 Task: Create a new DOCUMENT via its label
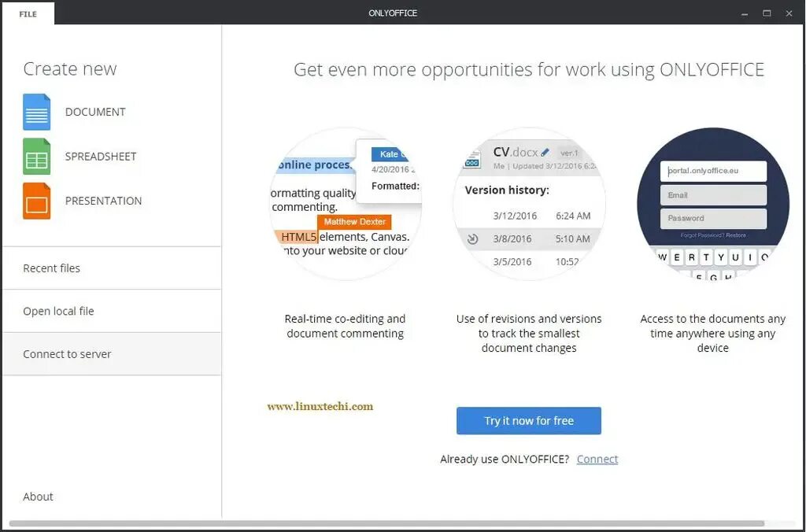[x=95, y=112]
